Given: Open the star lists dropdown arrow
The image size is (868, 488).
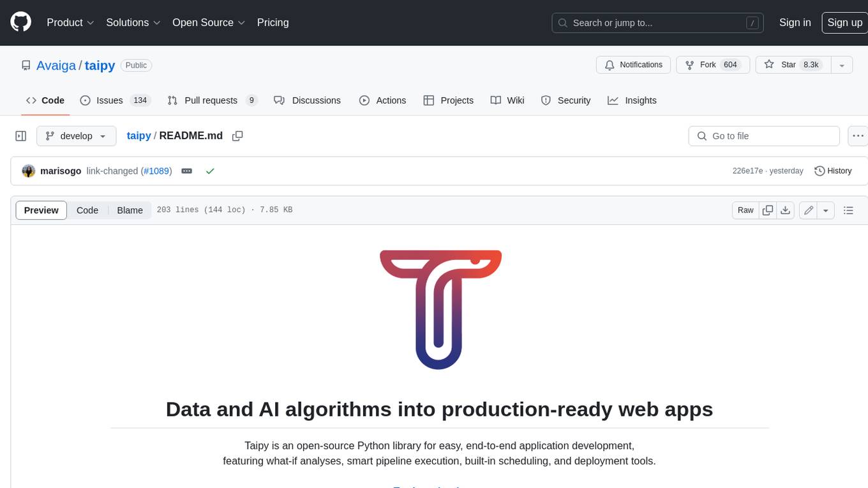Looking at the screenshot, I should click(842, 65).
